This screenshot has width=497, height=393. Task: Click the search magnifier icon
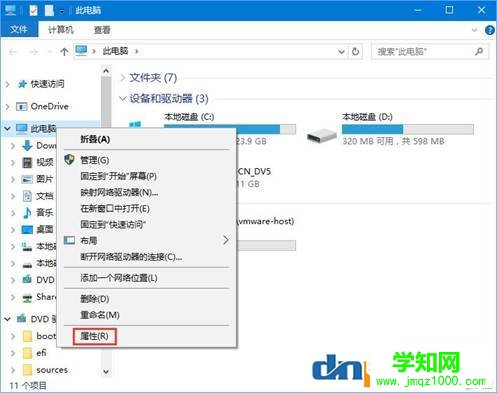479,51
